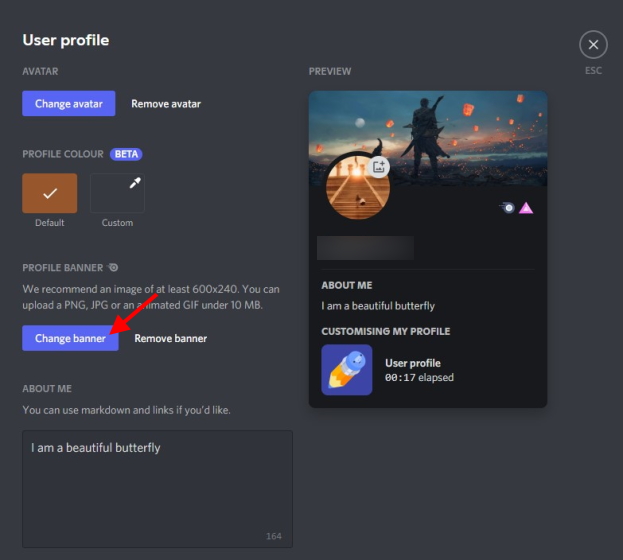Screen dimensions: 623x560
Task: Click the 'I am a beautiful butterfly' preview text
Action: [378, 306]
